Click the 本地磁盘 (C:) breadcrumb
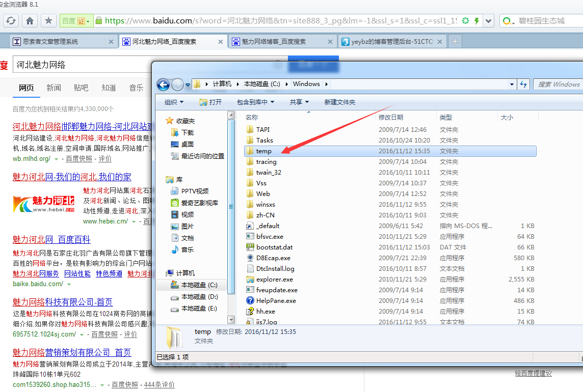 point(262,84)
